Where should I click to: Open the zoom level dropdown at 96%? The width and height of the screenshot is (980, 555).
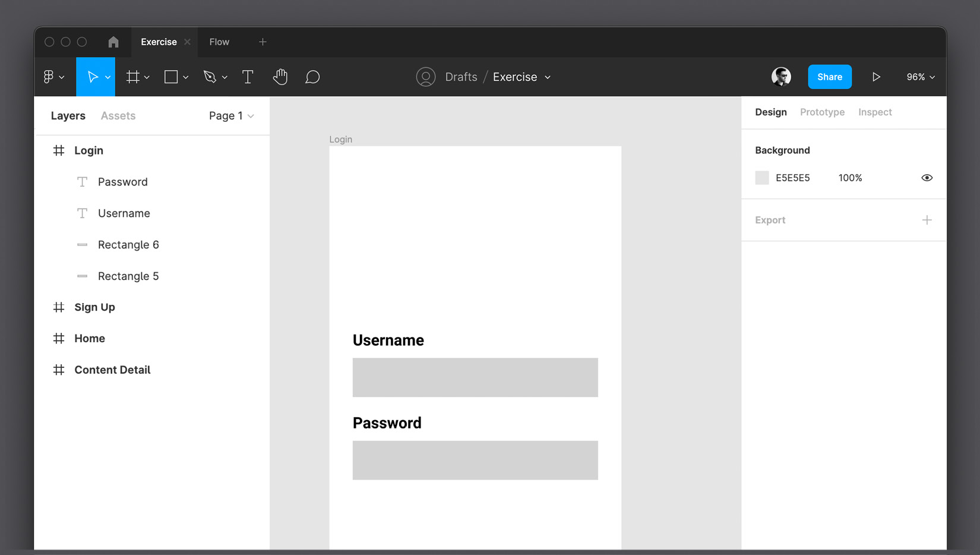919,77
